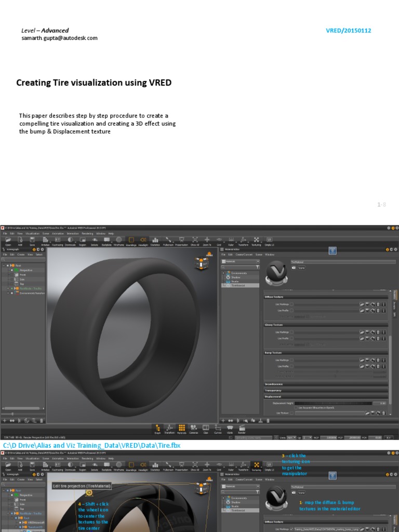The height and width of the screenshot is (532, 399).
Task: Toggle the Grid icon in upper VRED toolbar
Action: click(219, 241)
